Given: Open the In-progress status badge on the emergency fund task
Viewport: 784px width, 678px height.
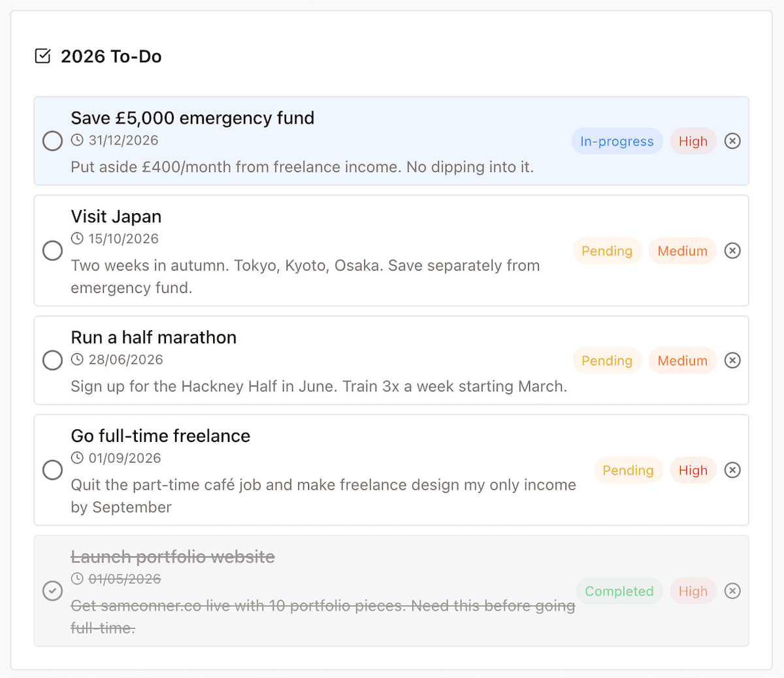Looking at the screenshot, I should pyautogui.click(x=617, y=141).
